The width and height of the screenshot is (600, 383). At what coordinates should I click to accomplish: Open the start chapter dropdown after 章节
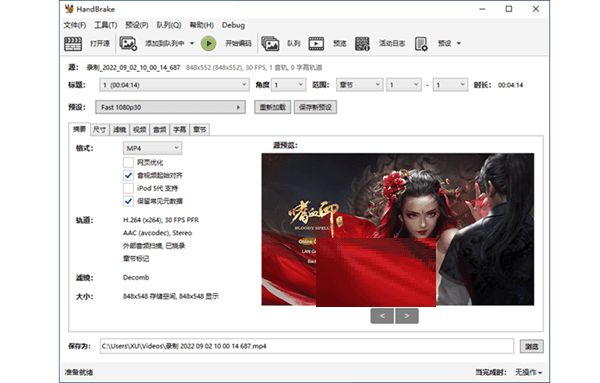coord(404,85)
